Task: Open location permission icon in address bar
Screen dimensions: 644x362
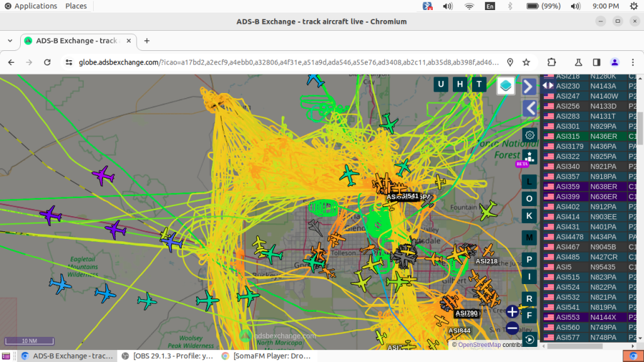Action: (510, 62)
